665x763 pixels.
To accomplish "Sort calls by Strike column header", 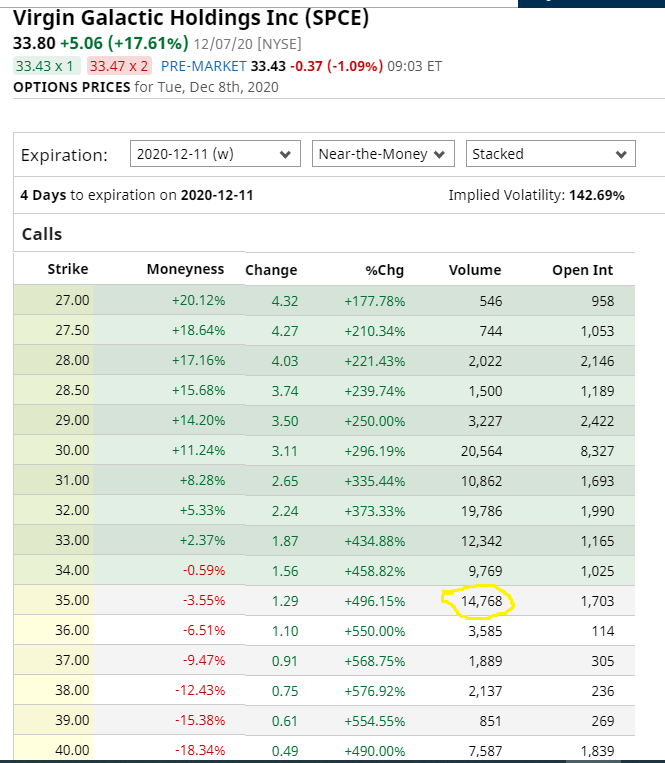I will coord(68,269).
